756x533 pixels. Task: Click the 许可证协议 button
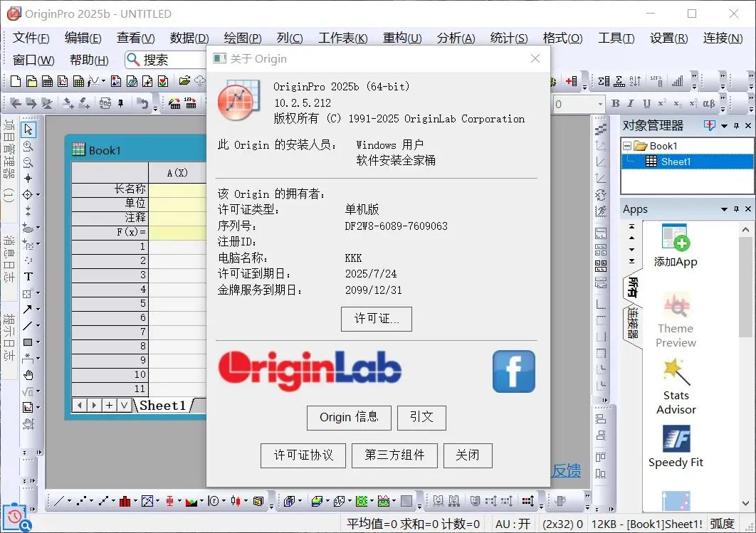click(303, 455)
